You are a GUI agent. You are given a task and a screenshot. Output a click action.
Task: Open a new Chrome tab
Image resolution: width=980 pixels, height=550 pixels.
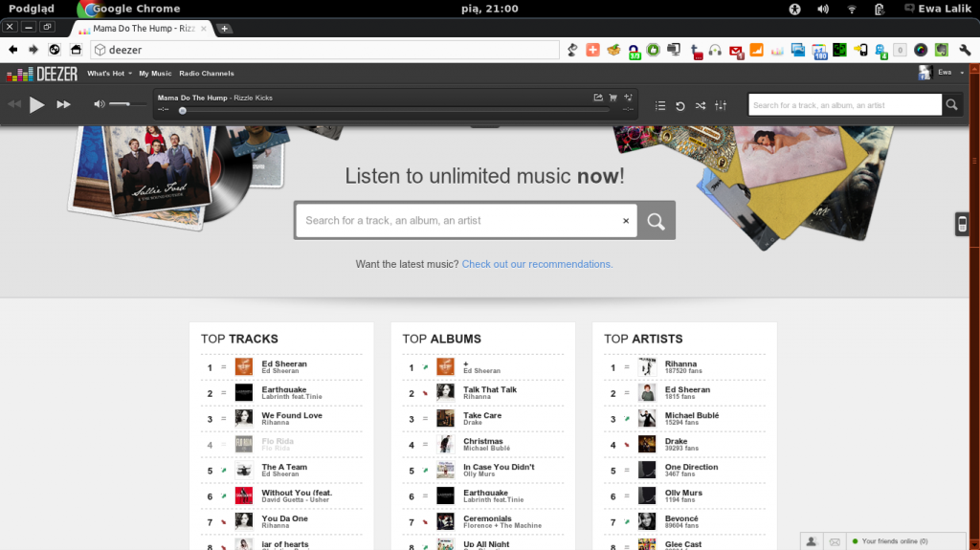coord(224,28)
